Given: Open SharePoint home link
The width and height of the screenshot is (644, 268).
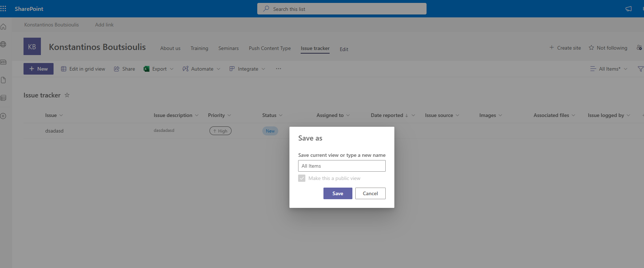Looking at the screenshot, I should click(x=29, y=9).
